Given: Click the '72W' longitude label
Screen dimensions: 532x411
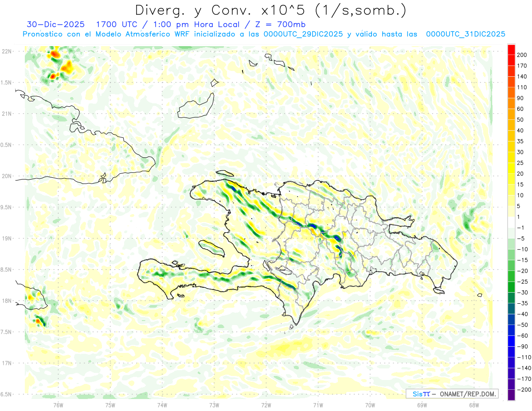Looking at the screenshot, I should click(x=266, y=405).
